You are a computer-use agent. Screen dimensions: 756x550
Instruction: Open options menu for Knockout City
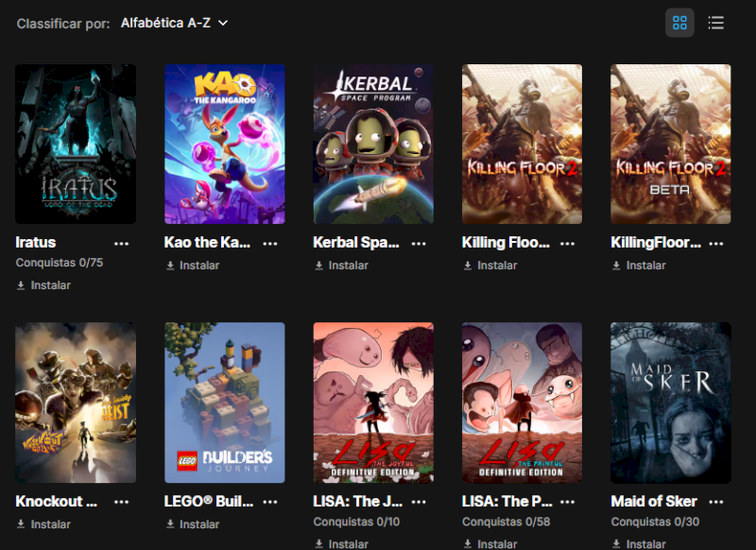[x=122, y=502]
